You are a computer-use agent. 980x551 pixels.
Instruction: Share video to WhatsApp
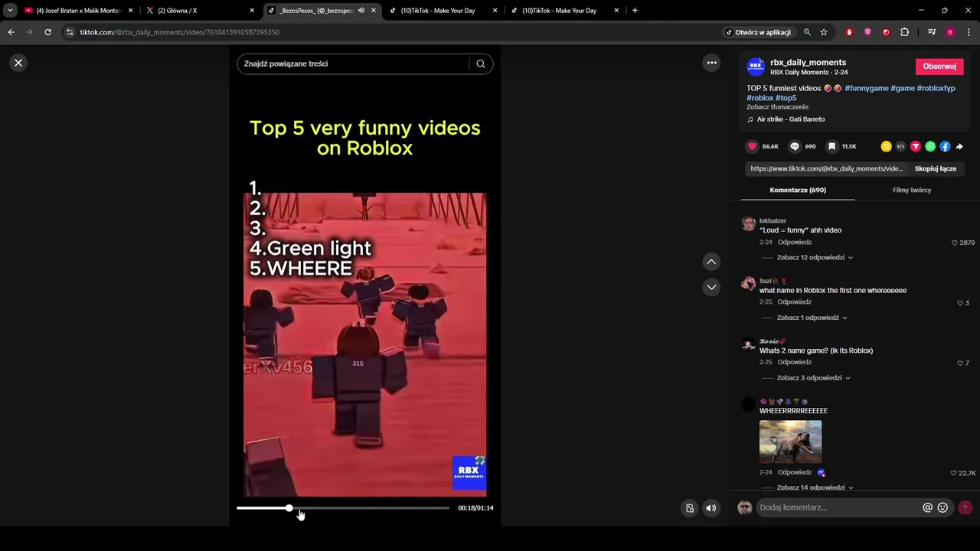point(930,146)
